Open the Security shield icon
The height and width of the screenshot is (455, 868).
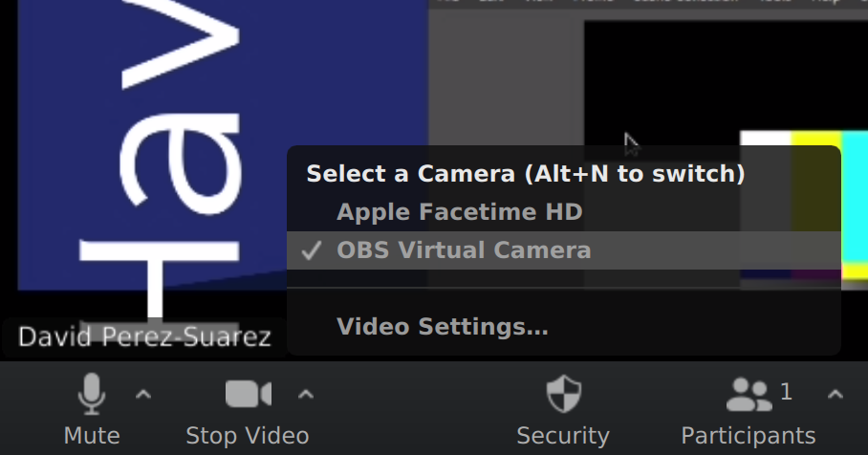564,394
